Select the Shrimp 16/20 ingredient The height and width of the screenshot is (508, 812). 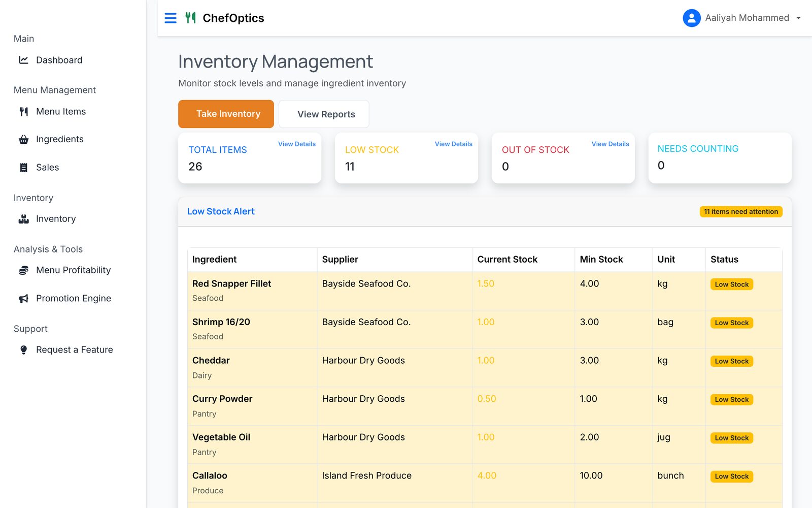tap(221, 322)
